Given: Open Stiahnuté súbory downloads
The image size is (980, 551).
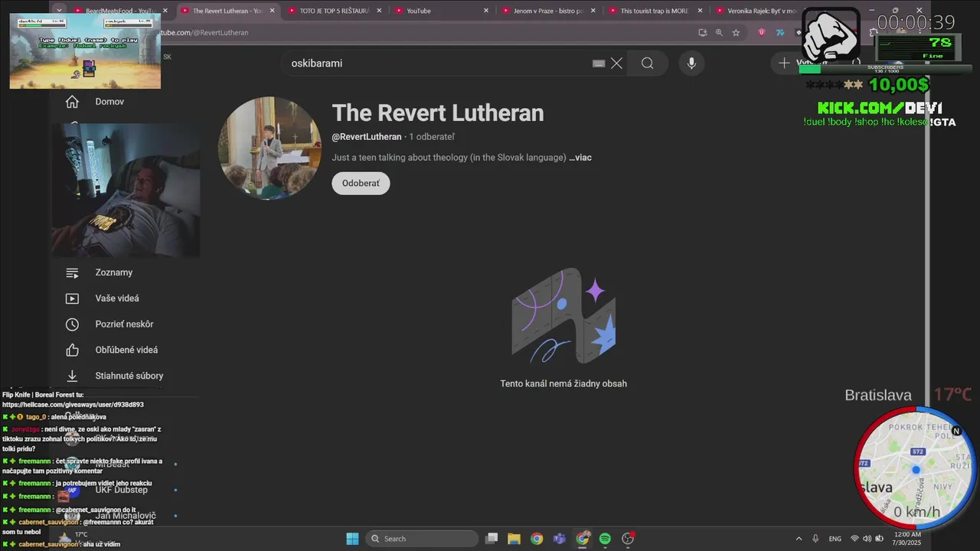Looking at the screenshot, I should point(129,376).
